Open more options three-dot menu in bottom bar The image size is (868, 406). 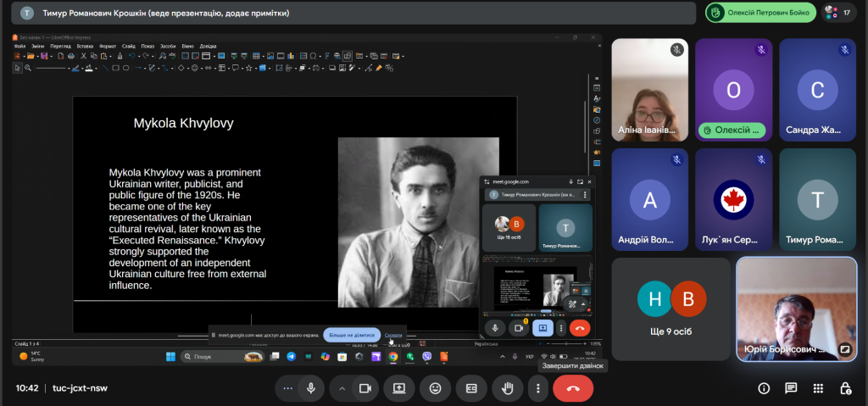click(x=537, y=388)
